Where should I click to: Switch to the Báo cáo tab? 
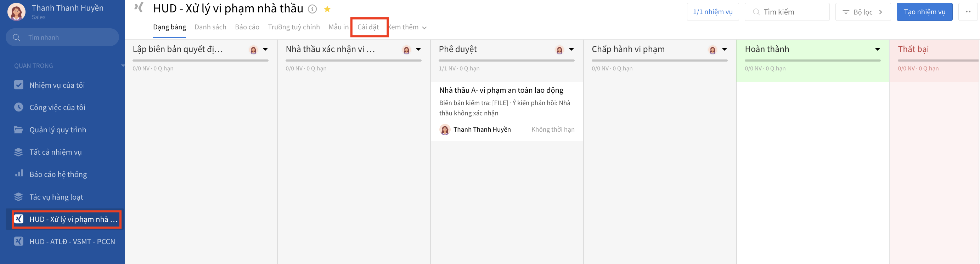coord(247,27)
